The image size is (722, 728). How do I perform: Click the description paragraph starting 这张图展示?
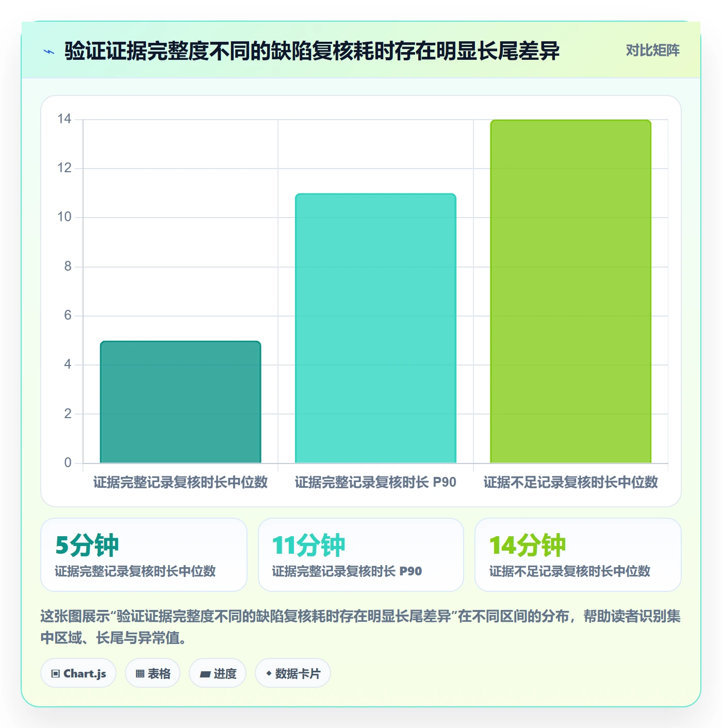[360, 627]
